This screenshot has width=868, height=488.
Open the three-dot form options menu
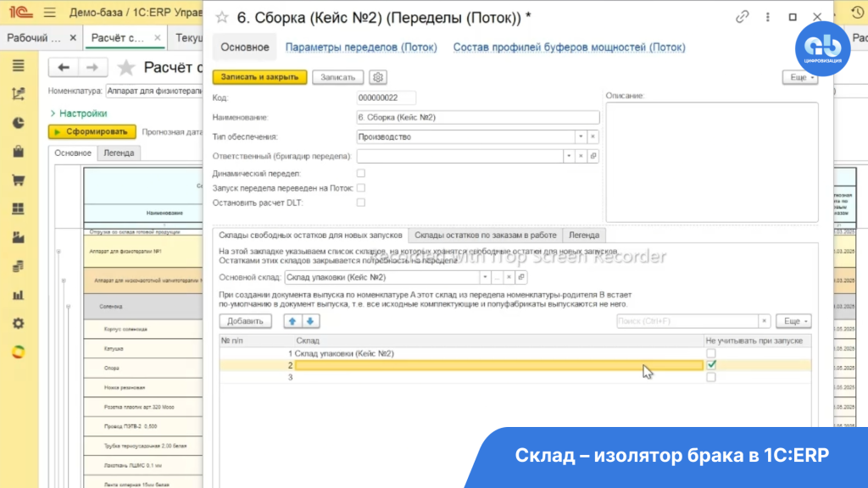(768, 17)
